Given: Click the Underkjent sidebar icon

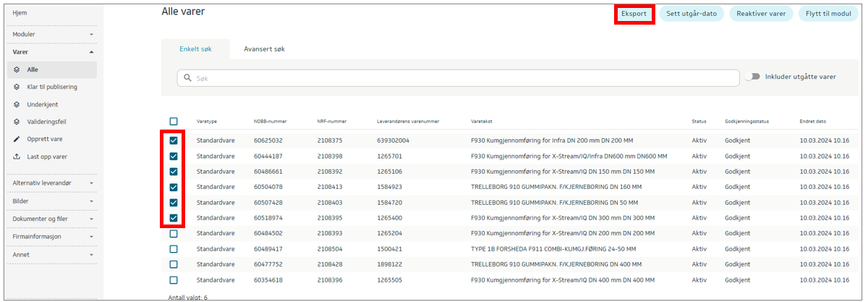Looking at the screenshot, I should click(x=17, y=104).
